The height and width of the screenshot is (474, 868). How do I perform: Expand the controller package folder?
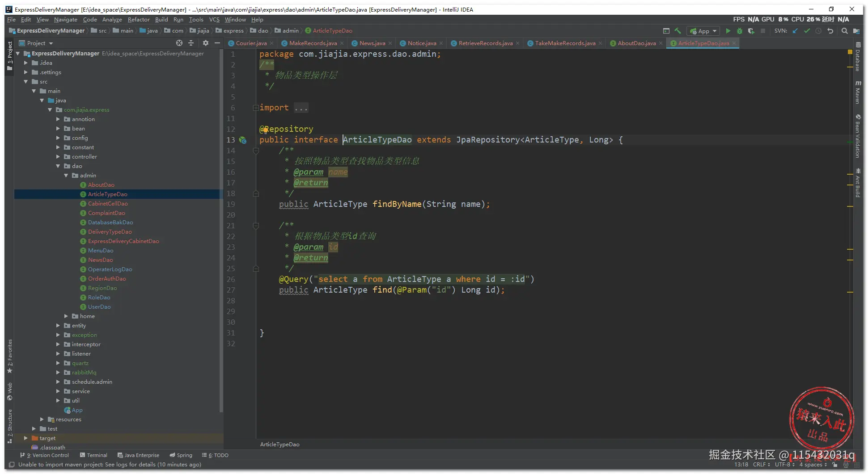point(58,157)
